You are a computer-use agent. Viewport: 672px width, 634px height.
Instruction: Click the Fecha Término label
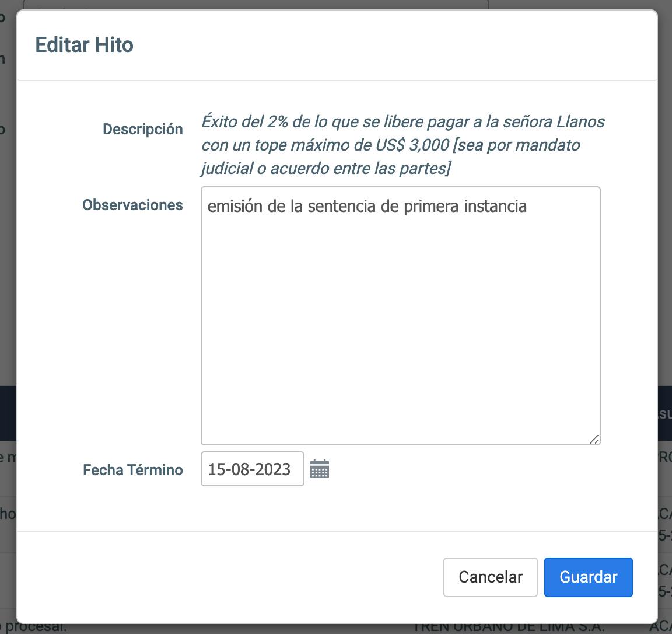(x=133, y=470)
